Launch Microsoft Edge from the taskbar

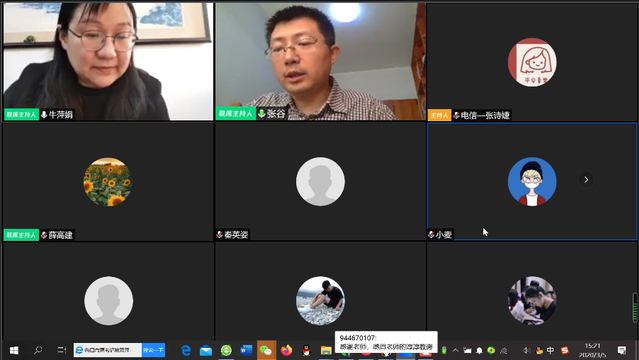pos(186,350)
